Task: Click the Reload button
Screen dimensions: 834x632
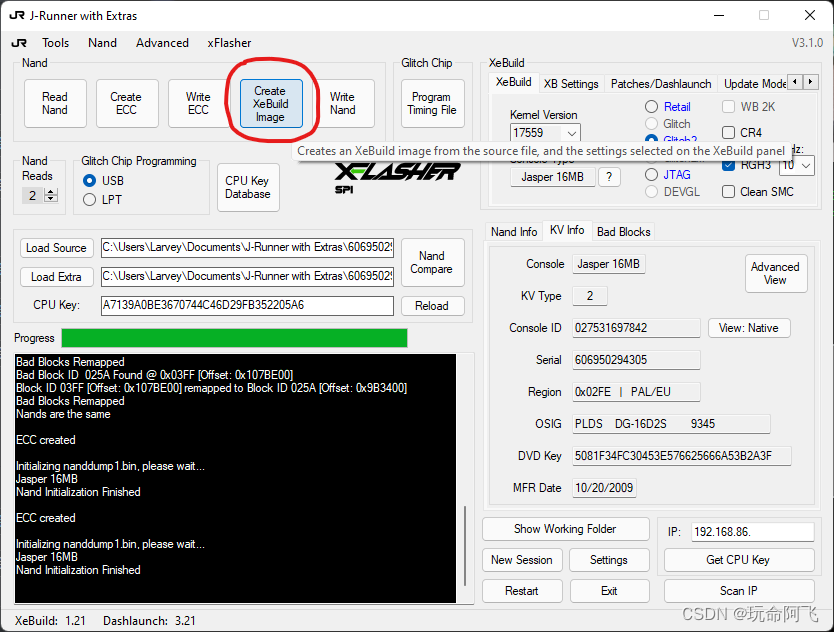Action: pyautogui.click(x=432, y=306)
